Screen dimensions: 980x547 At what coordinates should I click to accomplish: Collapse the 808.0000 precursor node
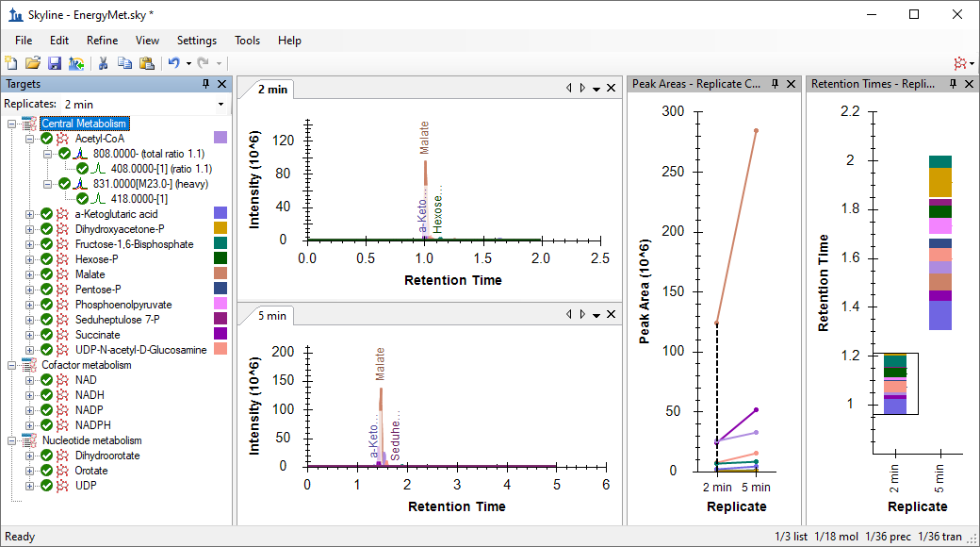point(47,154)
